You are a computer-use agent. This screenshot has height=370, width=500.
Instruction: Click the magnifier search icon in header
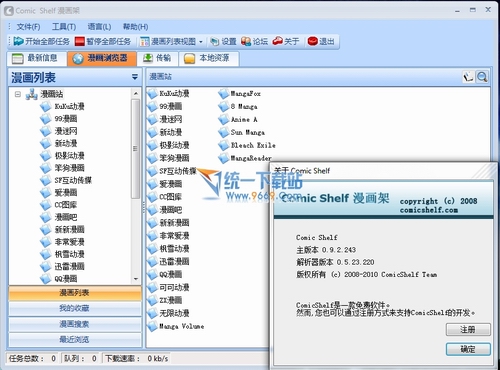[482, 77]
